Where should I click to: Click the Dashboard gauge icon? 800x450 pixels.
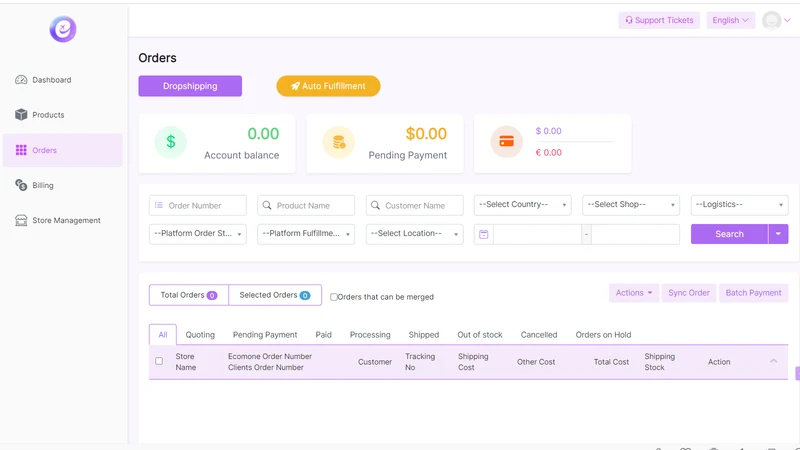coord(21,80)
